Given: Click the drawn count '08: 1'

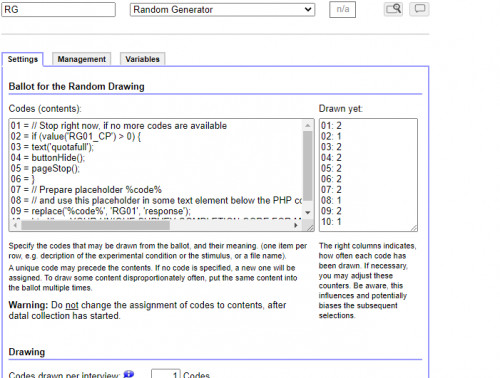Looking at the screenshot, I should [331, 200].
